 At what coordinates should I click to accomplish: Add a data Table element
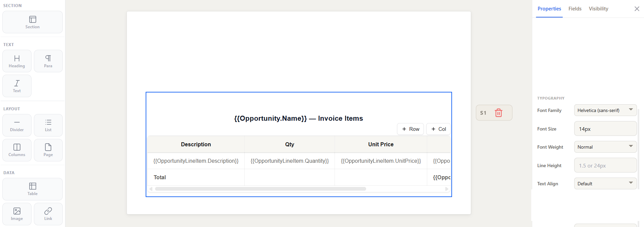(33, 189)
